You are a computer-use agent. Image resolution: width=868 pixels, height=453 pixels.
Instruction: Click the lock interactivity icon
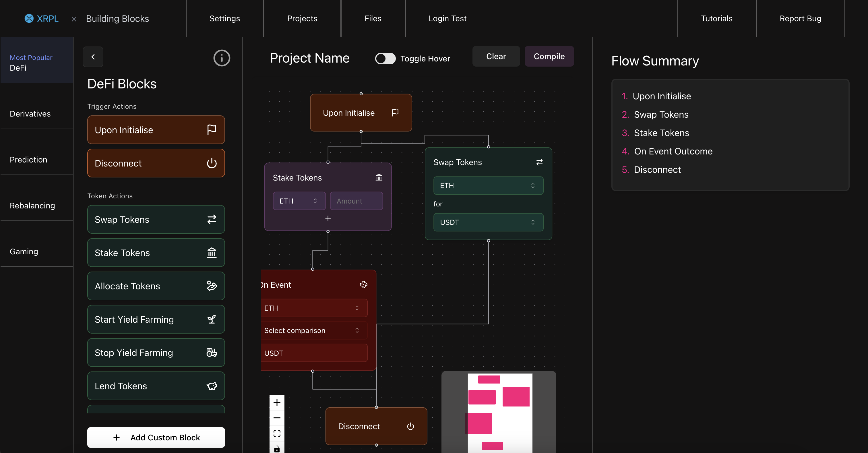point(277,448)
